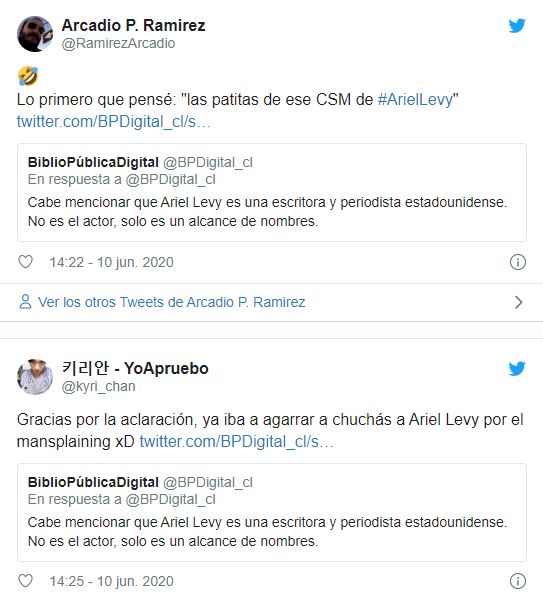The height and width of the screenshot is (599, 543).
Task: Click the @RamirezArcadio handle
Action: click(118, 44)
